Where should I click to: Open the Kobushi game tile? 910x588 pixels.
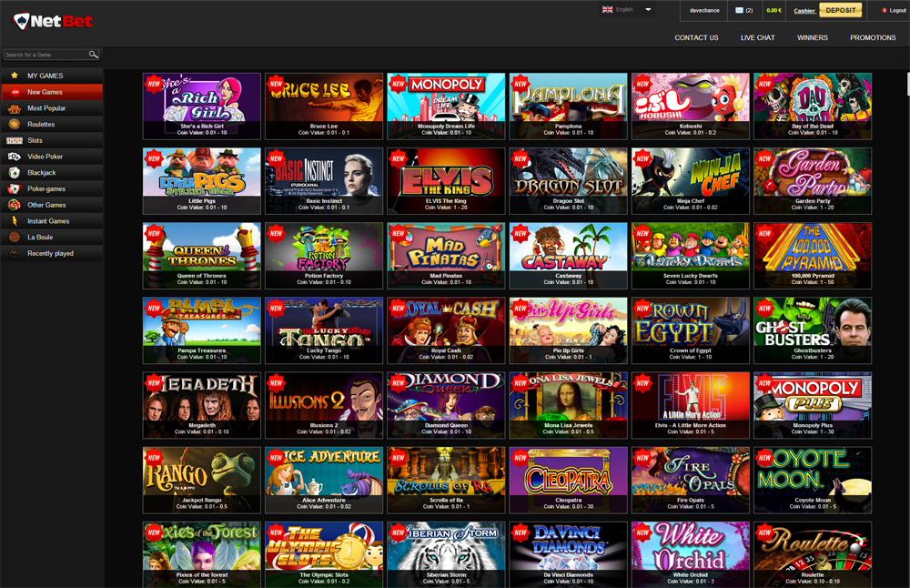tap(691, 106)
